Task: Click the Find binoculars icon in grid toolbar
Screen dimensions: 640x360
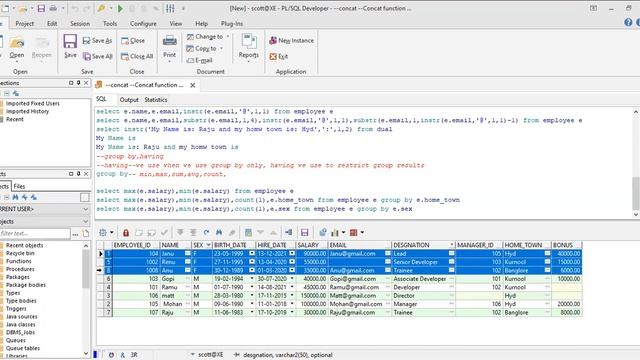Action: click(x=219, y=233)
